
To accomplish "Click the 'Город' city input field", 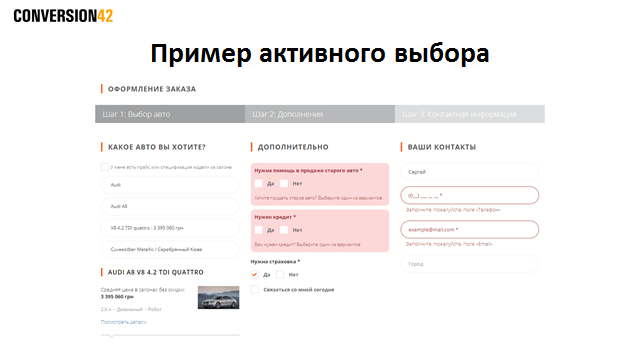I will (469, 264).
